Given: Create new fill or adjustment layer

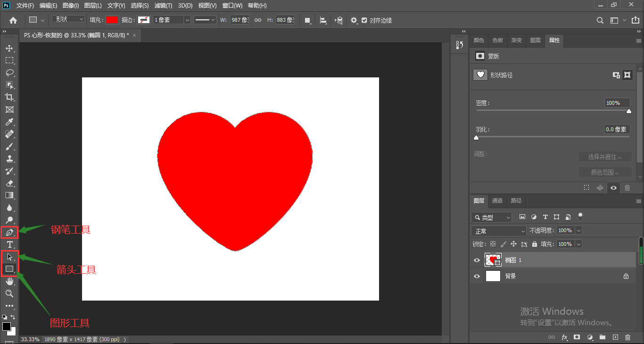Looking at the screenshot, I should (x=589, y=337).
